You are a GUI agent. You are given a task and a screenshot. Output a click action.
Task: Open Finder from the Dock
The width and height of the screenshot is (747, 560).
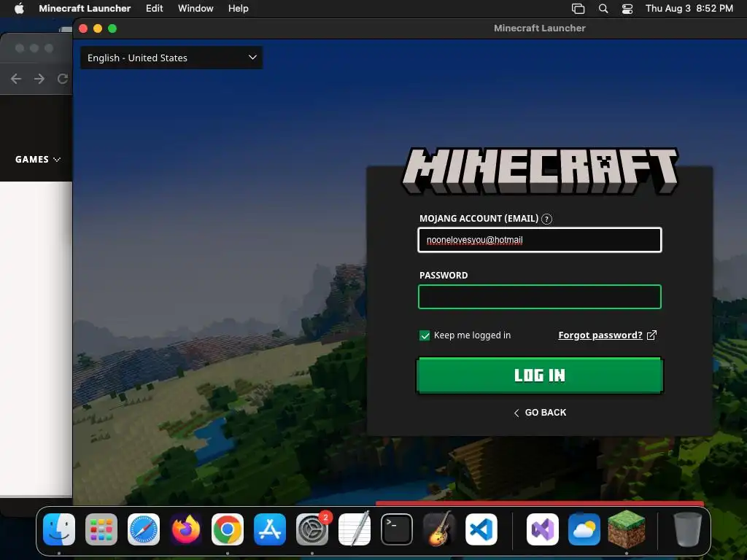pos(59,529)
